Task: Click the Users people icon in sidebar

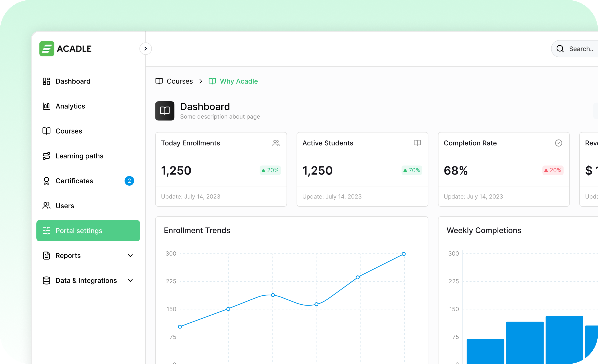Action: point(46,206)
